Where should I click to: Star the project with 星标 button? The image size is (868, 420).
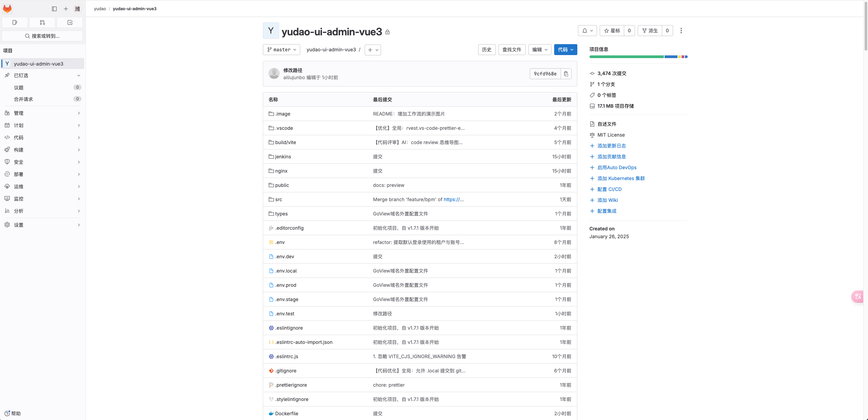pyautogui.click(x=612, y=31)
